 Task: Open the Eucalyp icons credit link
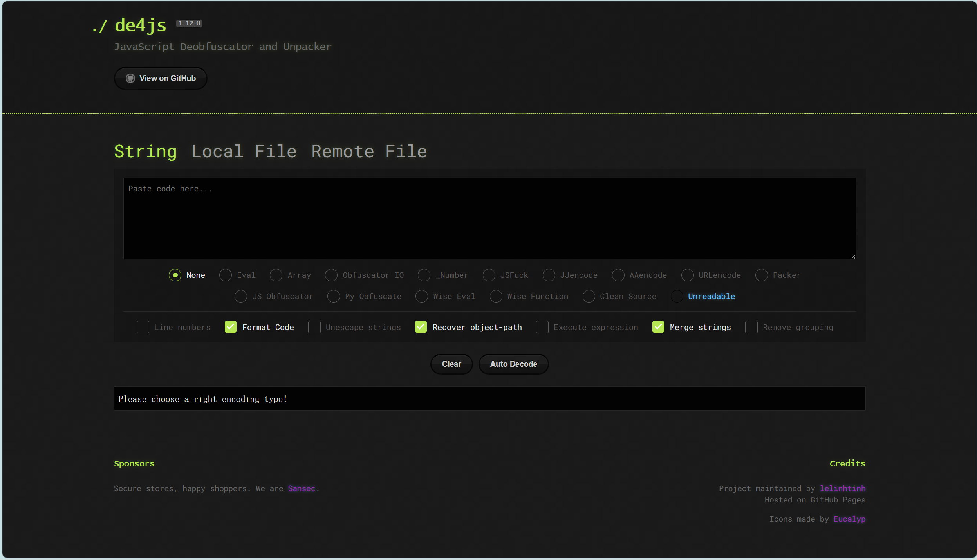point(849,519)
